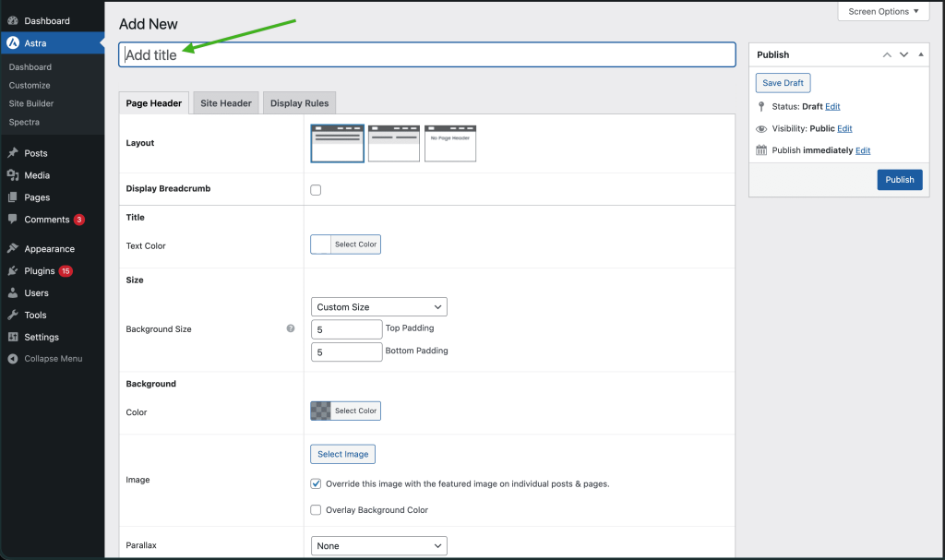Click the Media library icon

[13, 175]
